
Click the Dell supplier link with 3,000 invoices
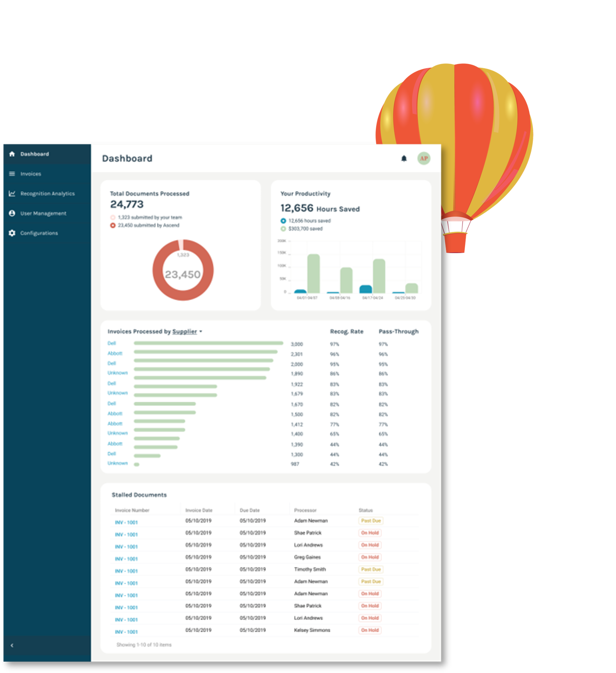click(112, 344)
